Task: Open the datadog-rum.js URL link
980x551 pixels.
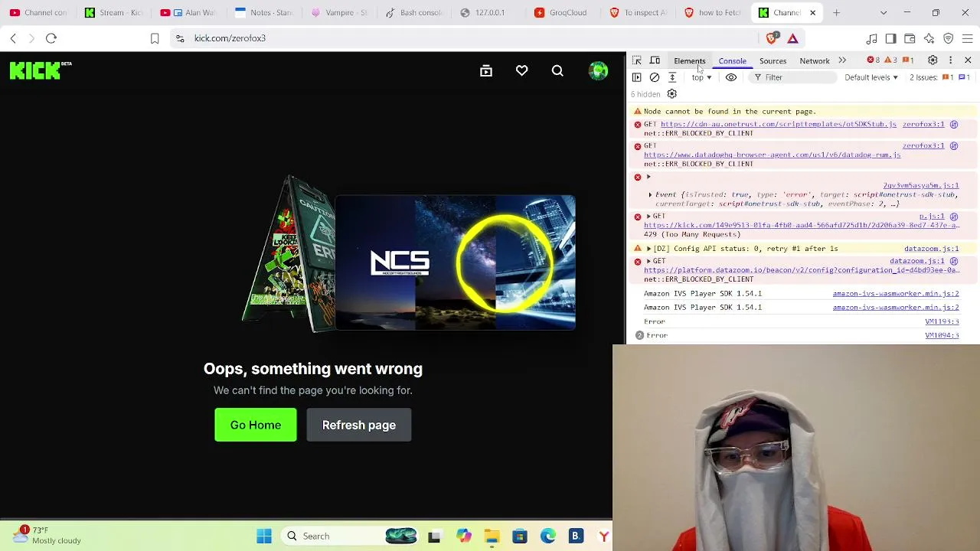Action: [772, 155]
